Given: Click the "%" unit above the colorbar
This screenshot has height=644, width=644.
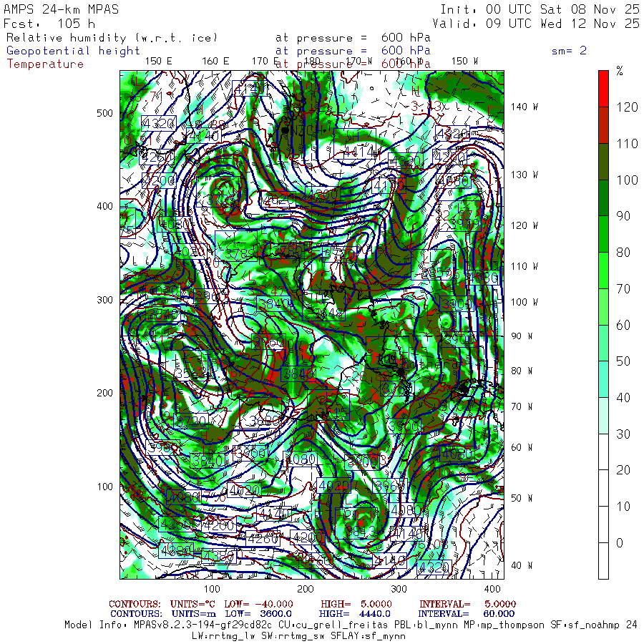Looking at the screenshot, I should tap(620, 71).
